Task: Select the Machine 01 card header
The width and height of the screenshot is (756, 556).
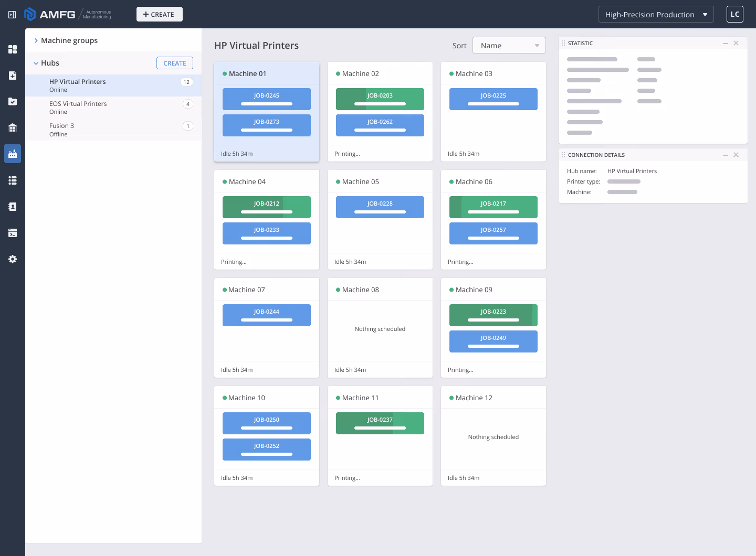Action: tap(267, 73)
